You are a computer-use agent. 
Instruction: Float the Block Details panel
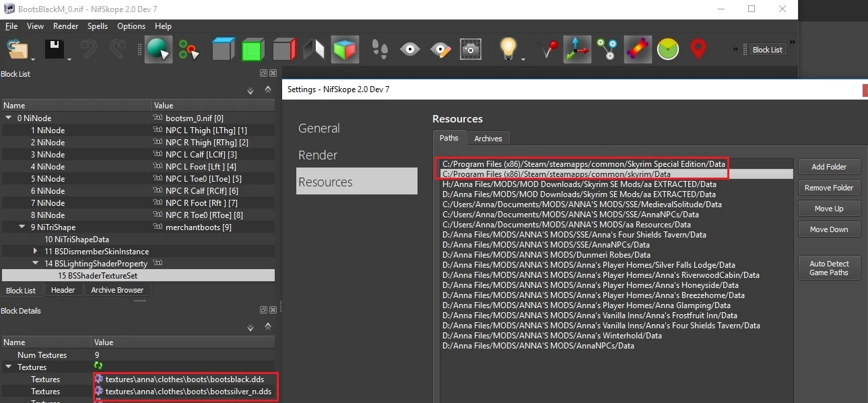264,310
